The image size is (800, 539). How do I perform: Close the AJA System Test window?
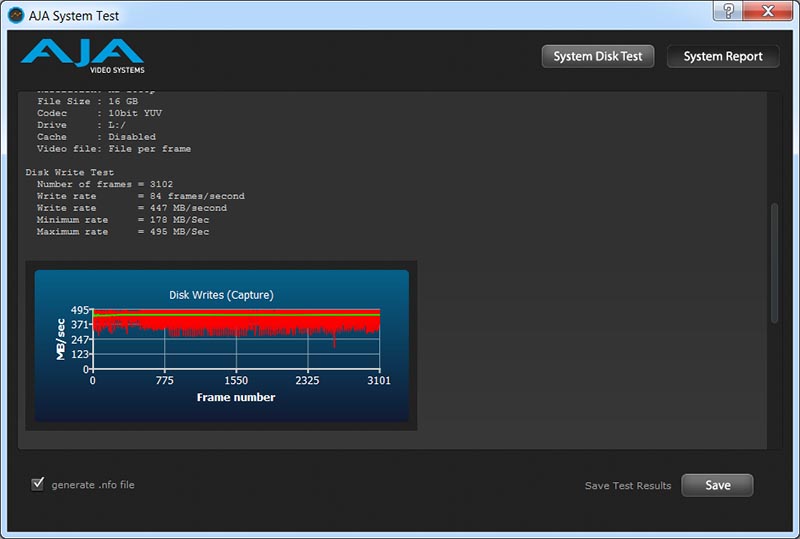click(768, 10)
